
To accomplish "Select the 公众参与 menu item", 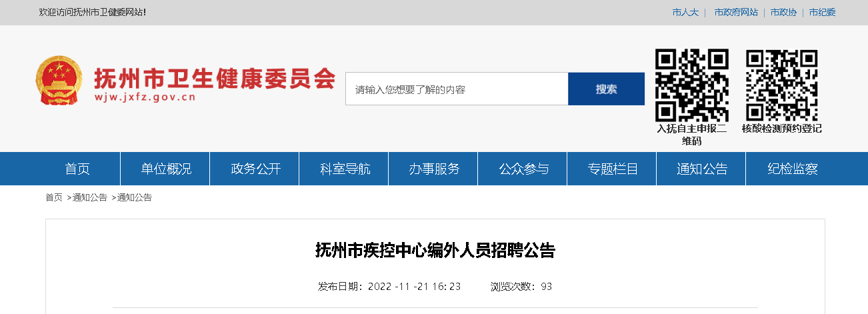I will [x=523, y=169].
